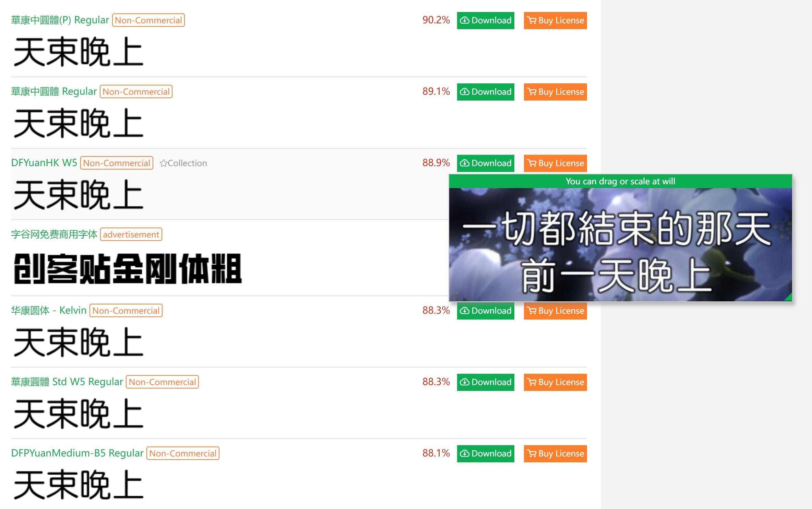The image size is (812, 509).
Task: Open 华康圆体 - Kelvin font page
Action: tap(49, 311)
